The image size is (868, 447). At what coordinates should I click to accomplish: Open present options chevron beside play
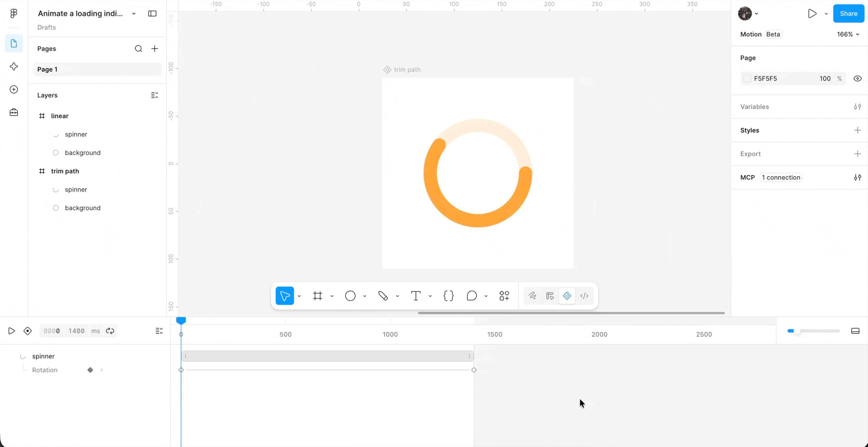(x=826, y=14)
